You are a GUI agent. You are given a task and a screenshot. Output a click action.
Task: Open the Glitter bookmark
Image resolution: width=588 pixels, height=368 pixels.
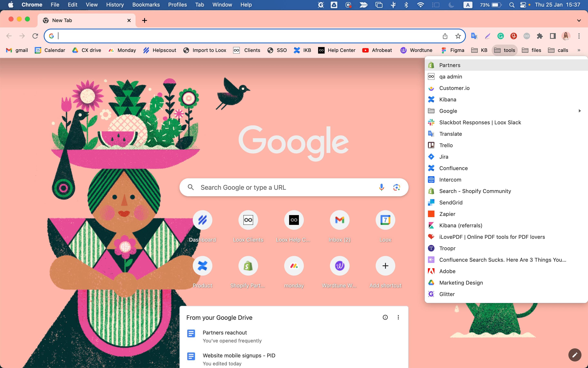pyautogui.click(x=506, y=294)
